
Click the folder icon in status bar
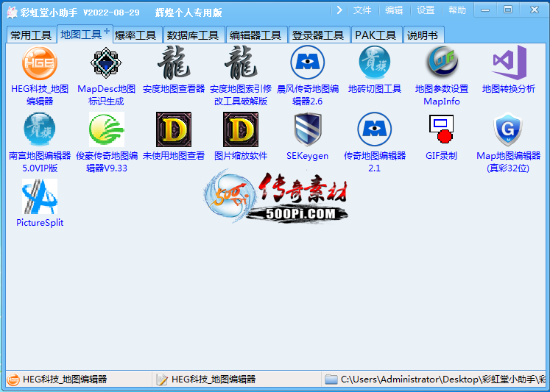[331, 379]
